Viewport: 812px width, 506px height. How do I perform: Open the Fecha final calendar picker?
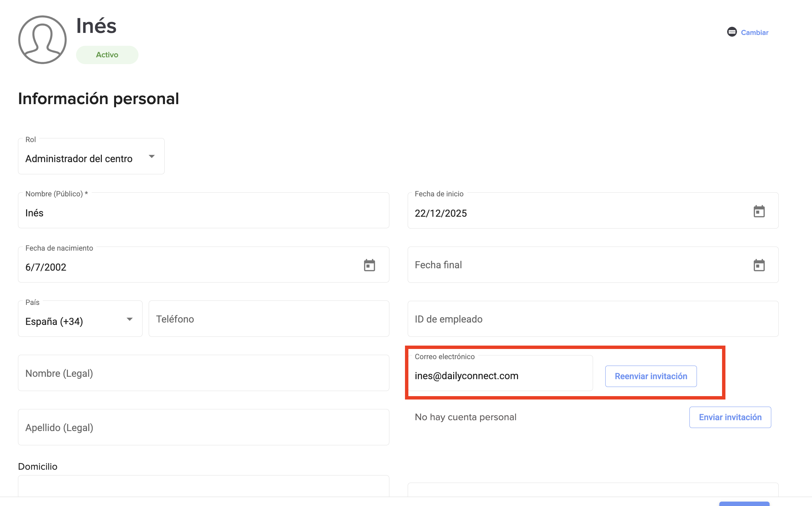pyautogui.click(x=759, y=265)
